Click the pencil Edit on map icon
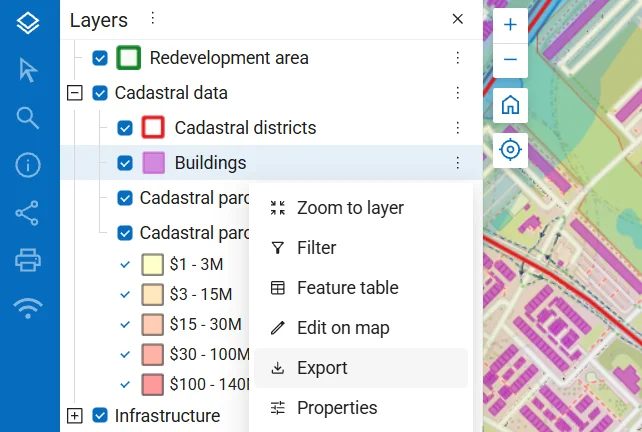Image resolution: width=642 pixels, height=432 pixels. point(278,328)
